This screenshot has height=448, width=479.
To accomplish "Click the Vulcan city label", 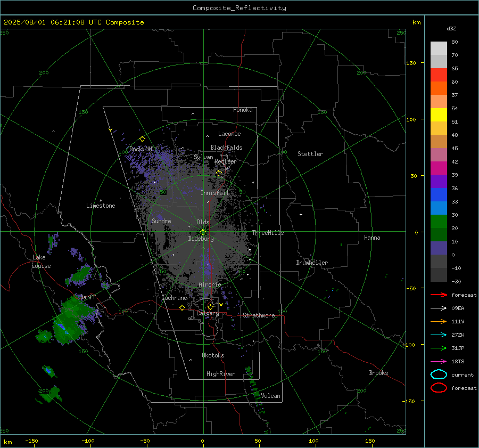I will tap(270, 396).
